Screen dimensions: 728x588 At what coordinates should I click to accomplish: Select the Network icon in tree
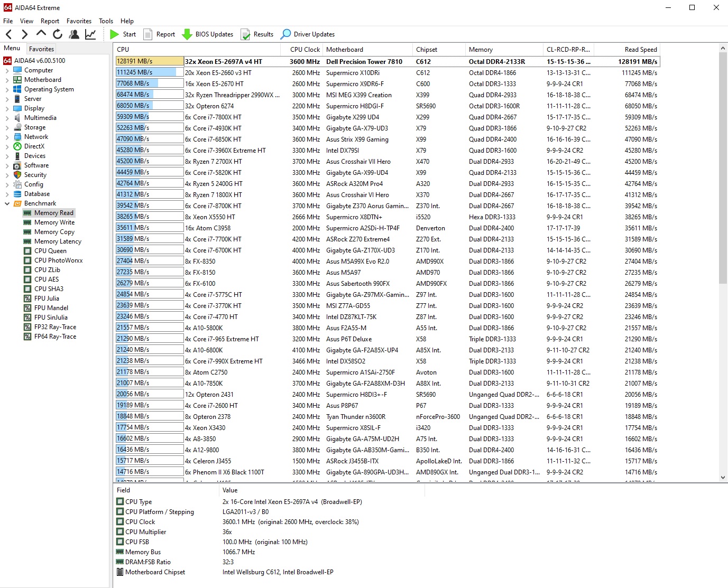[x=17, y=137]
